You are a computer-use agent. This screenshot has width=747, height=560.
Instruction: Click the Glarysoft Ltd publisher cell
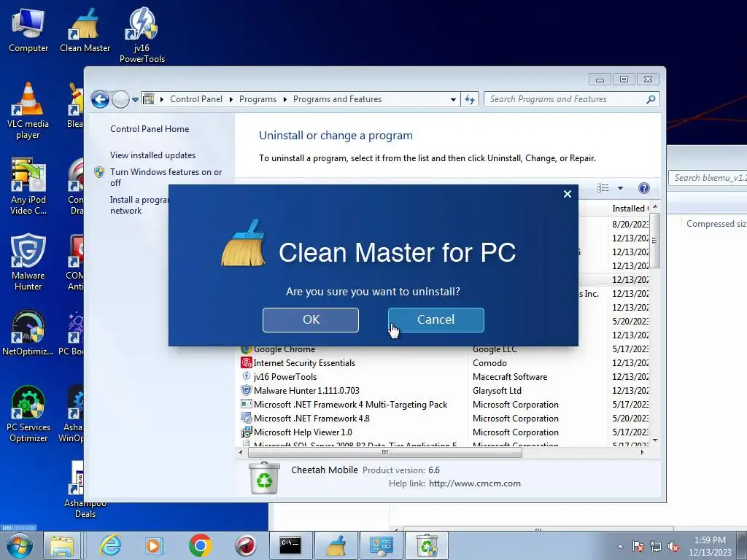[497, 391]
